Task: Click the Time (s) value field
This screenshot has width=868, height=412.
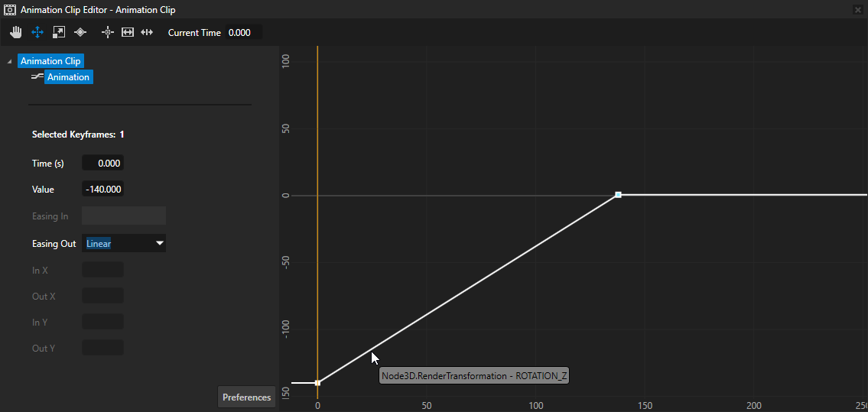Action: (102, 163)
